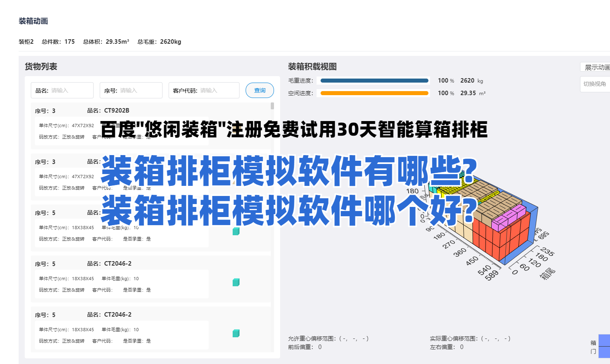
Task: Click the 单件尺寸 47X72X92 text in CT9202B card
Action: click(66, 126)
